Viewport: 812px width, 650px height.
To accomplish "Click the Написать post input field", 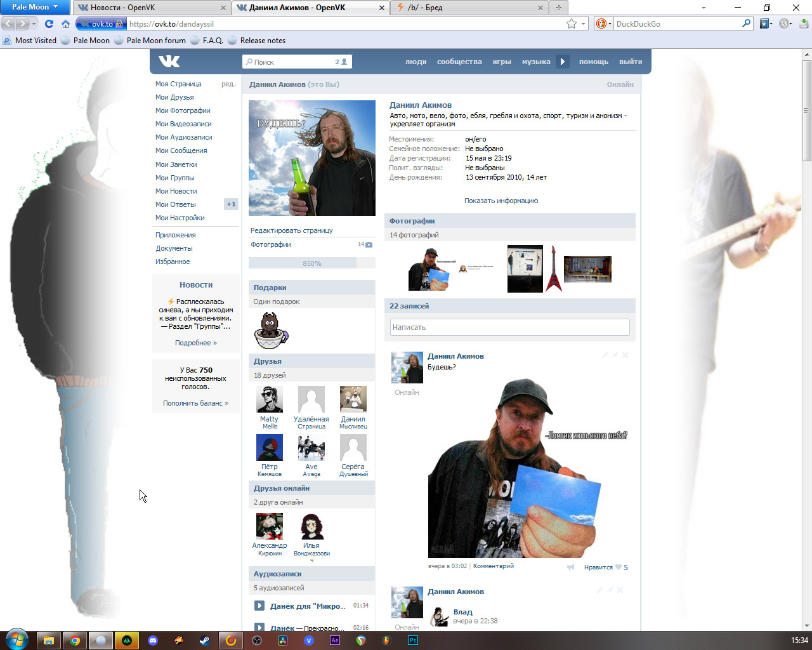I will [x=510, y=328].
